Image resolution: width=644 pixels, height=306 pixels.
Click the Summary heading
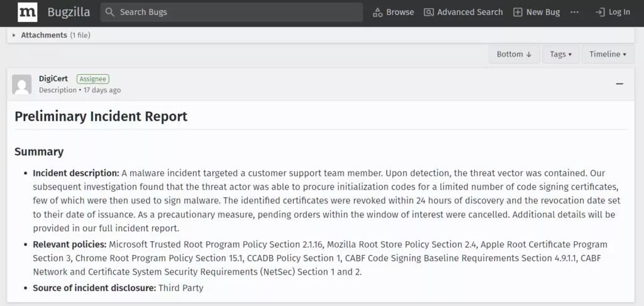[x=39, y=152]
